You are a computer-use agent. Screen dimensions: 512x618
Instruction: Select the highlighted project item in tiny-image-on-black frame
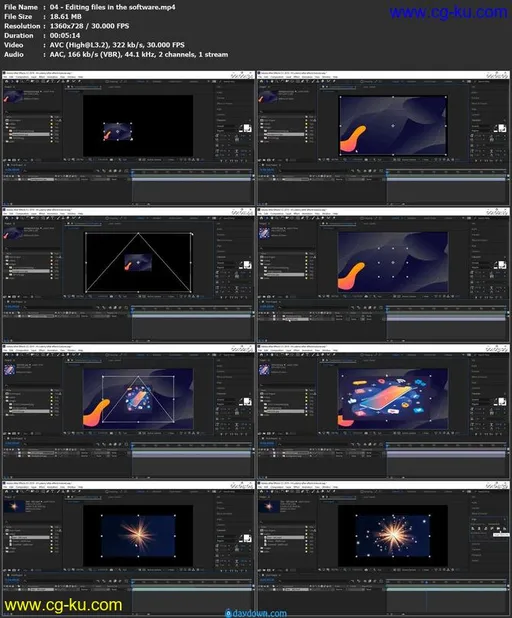click(x=31, y=134)
